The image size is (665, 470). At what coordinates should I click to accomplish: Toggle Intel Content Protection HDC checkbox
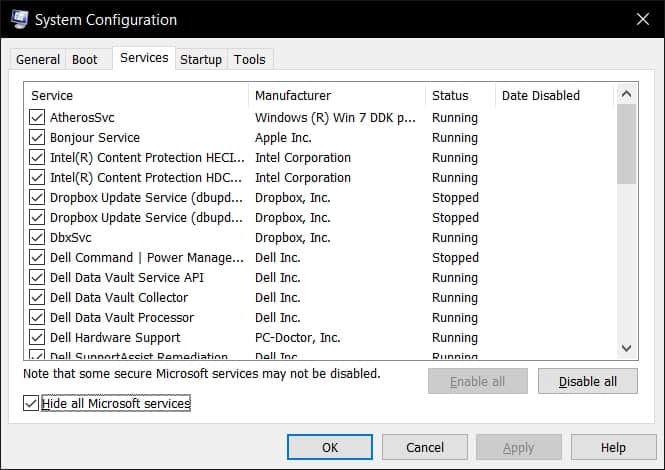pos(37,177)
